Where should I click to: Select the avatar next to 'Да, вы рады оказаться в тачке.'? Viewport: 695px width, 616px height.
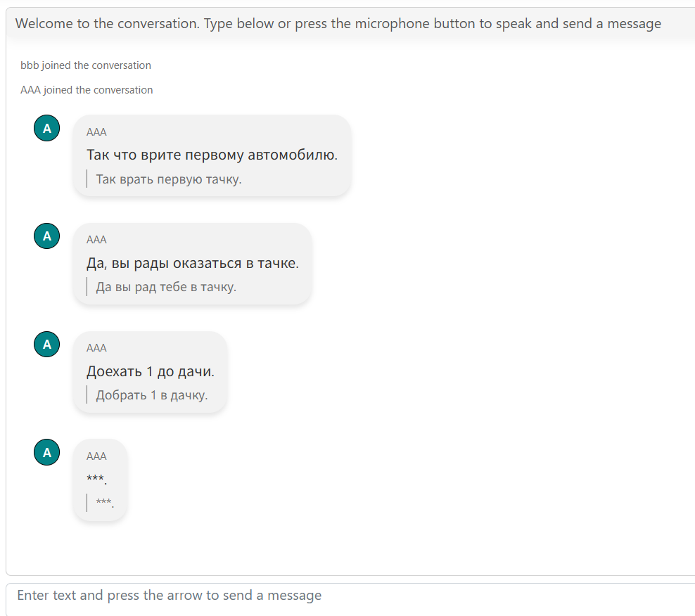46,236
